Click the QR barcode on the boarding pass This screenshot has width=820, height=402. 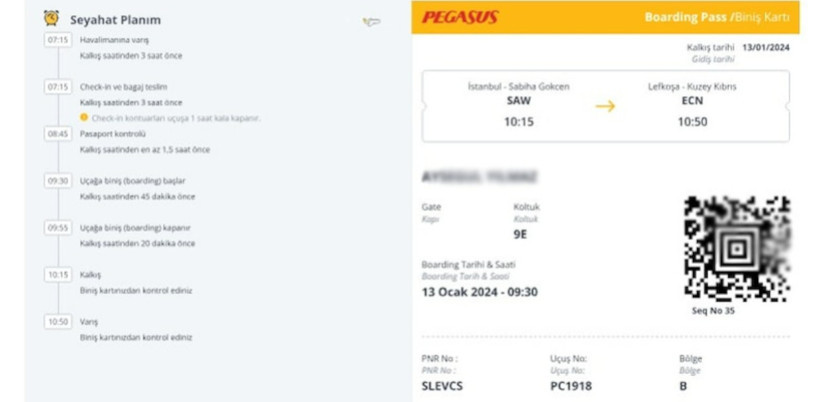[737, 249]
